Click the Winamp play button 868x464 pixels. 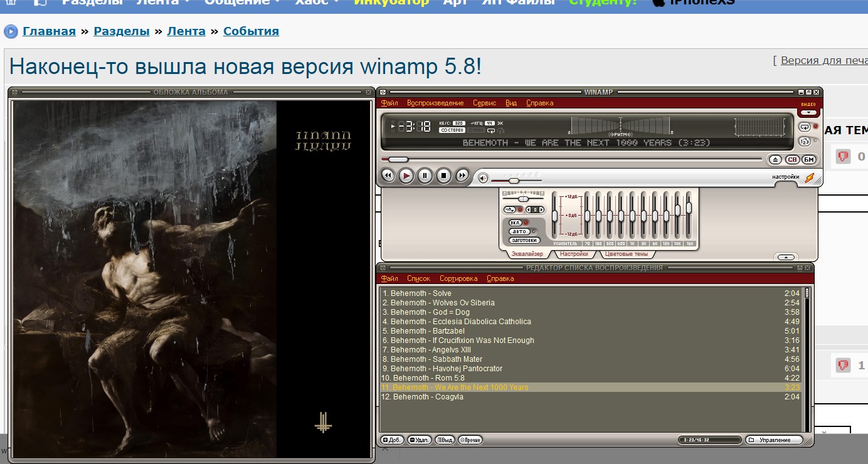(x=406, y=176)
